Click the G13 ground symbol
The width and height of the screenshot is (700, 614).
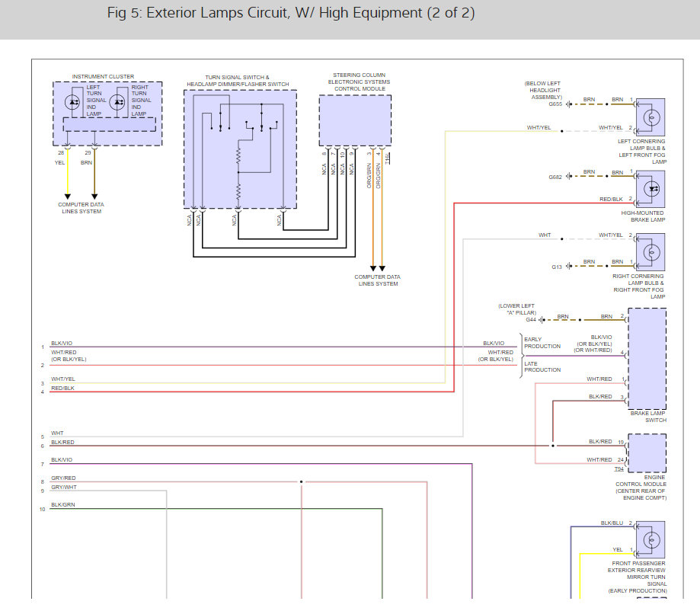coord(569,266)
